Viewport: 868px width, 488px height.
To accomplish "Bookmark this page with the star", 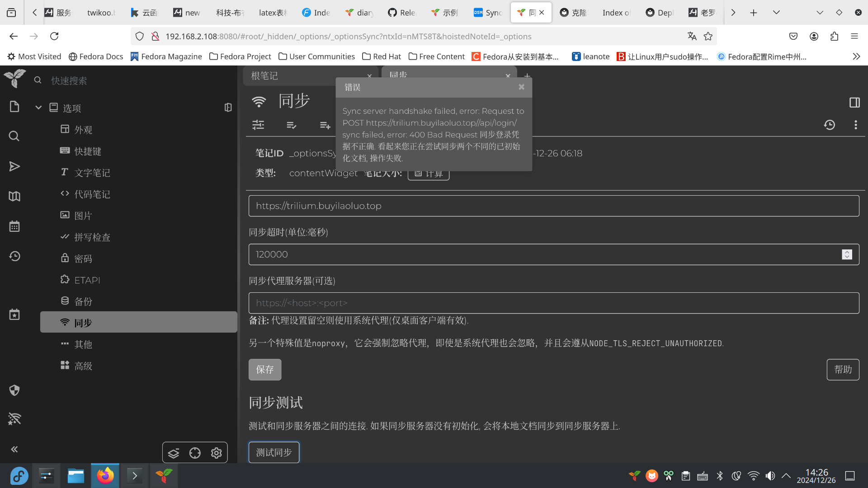I will point(708,36).
